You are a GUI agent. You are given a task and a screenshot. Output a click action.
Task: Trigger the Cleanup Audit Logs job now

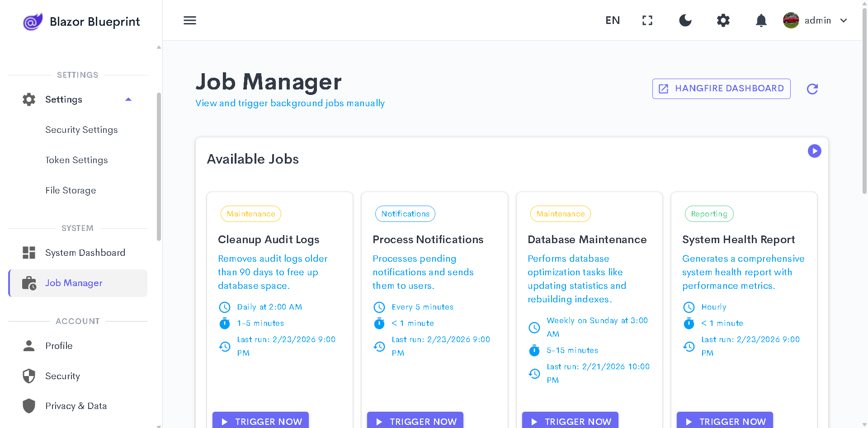(260, 421)
